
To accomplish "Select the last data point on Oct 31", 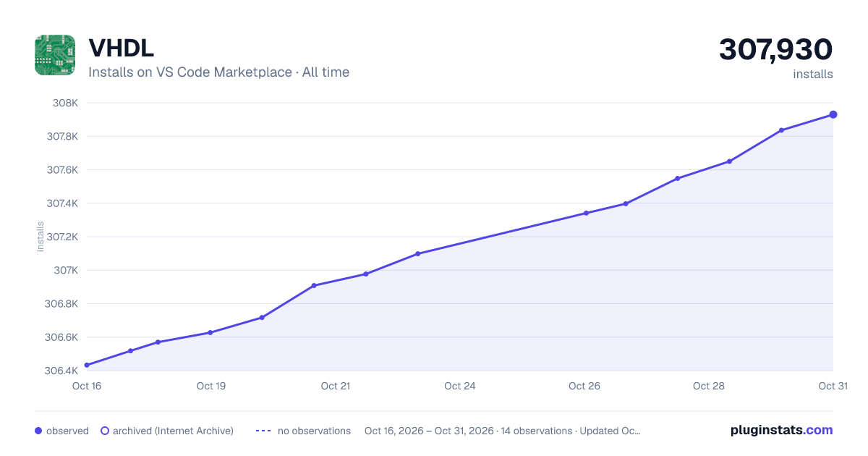I will (x=833, y=114).
